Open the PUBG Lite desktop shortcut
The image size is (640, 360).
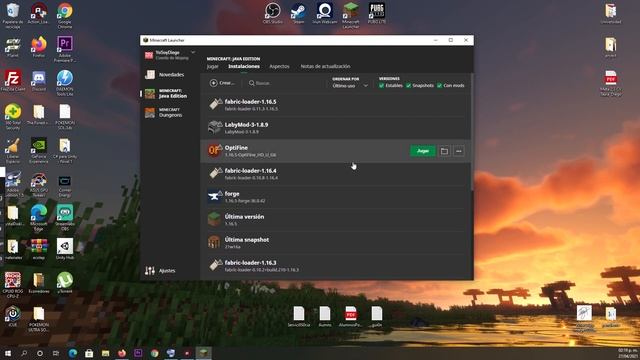[376, 13]
